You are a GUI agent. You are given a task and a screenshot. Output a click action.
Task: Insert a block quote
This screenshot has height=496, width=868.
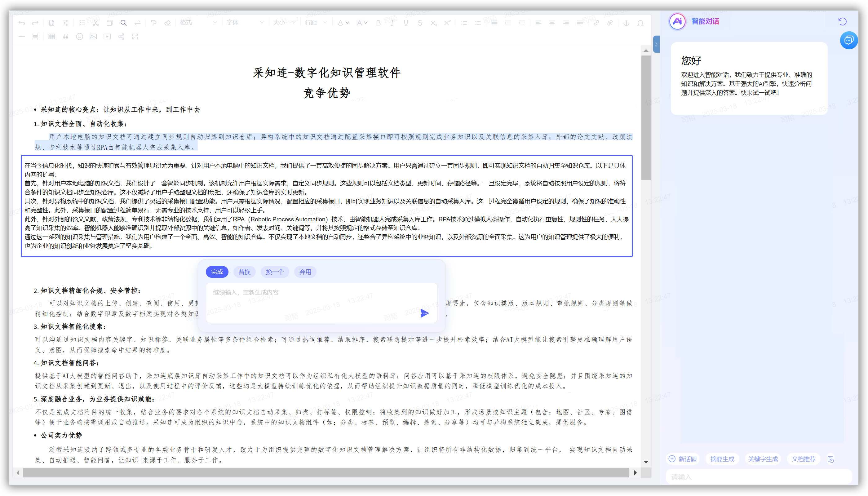click(65, 37)
